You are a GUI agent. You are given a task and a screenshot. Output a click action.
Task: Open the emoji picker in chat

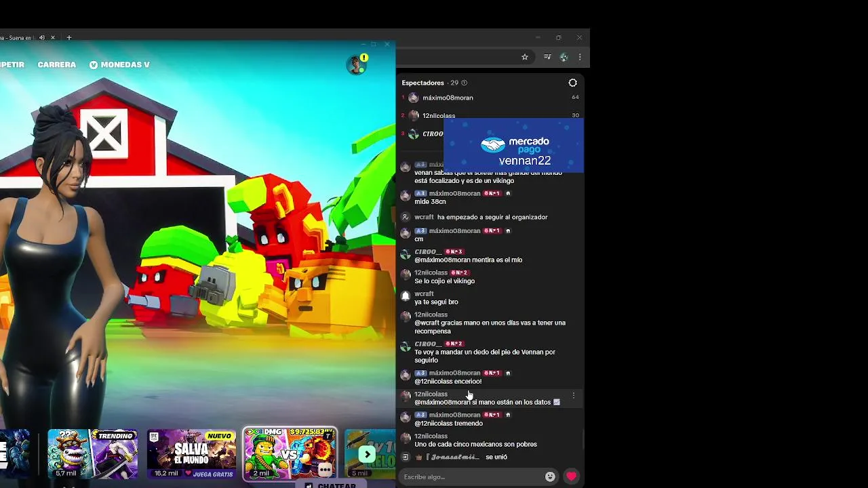(x=550, y=476)
